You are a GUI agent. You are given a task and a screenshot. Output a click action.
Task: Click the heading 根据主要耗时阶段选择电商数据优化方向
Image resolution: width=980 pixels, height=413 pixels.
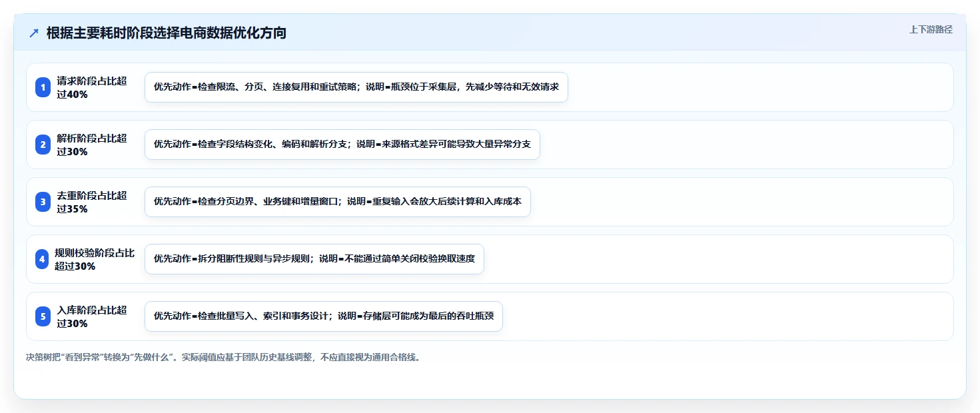pos(167,33)
